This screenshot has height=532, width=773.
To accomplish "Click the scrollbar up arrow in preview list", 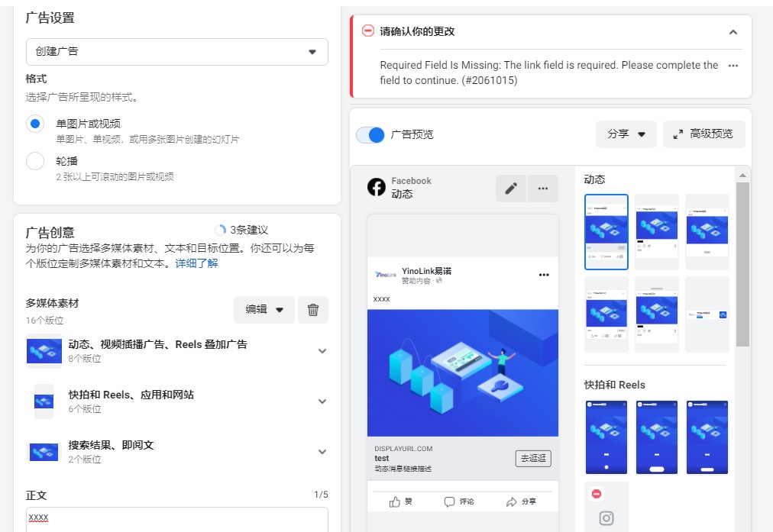I will tap(742, 176).
